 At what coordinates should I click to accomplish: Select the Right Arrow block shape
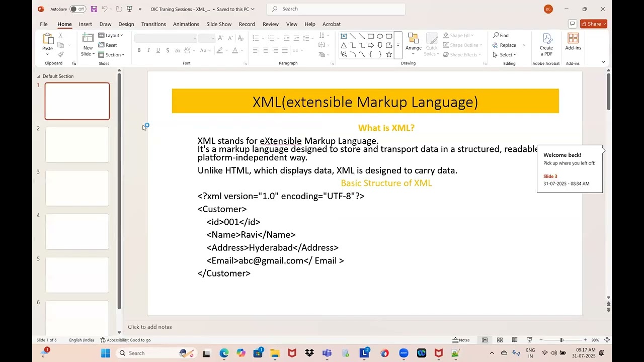pyautogui.click(x=371, y=45)
